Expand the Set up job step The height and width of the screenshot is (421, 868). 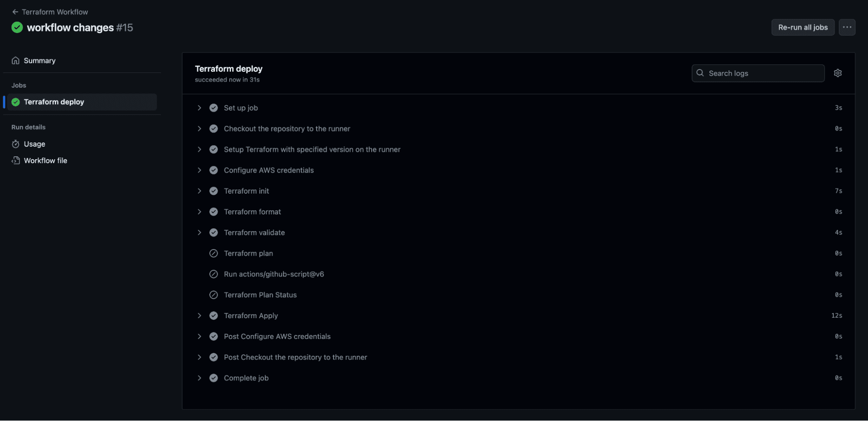199,108
